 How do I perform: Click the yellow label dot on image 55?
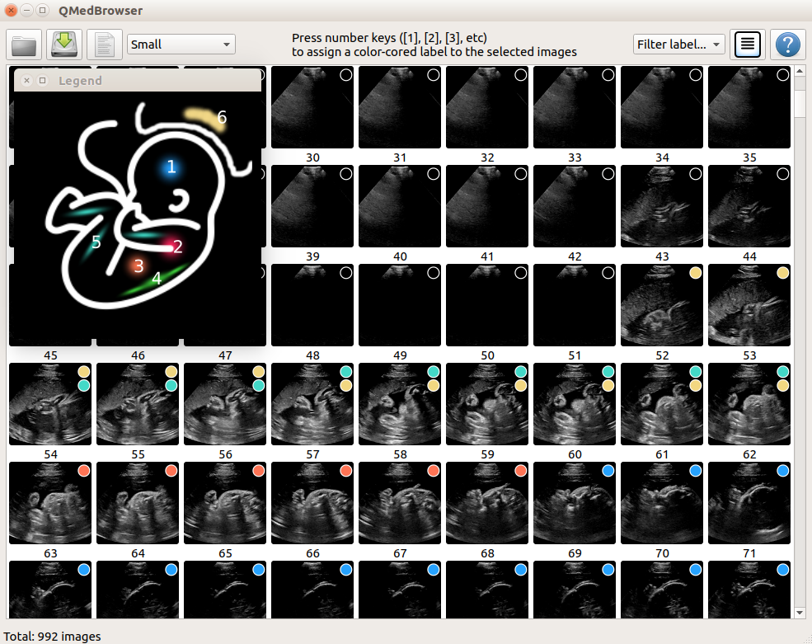171,372
